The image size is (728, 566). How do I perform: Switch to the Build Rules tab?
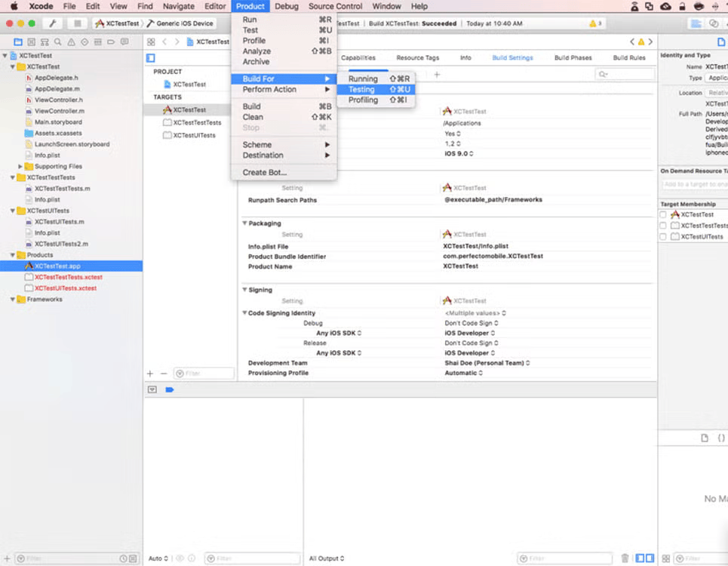click(629, 58)
